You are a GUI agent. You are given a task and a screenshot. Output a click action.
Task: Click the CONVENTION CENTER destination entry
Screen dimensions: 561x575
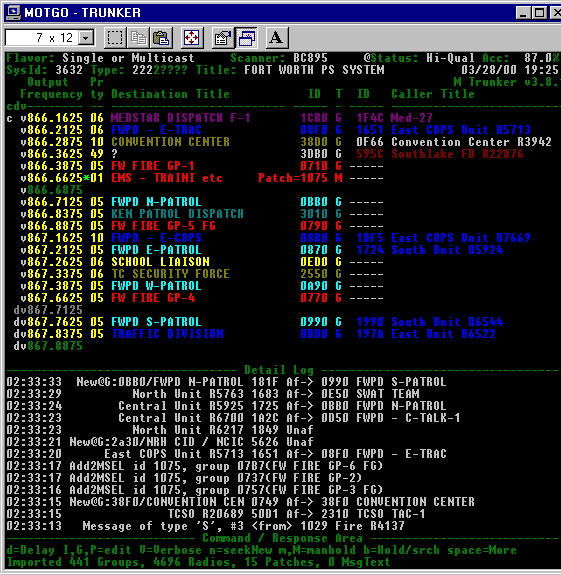point(170,142)
